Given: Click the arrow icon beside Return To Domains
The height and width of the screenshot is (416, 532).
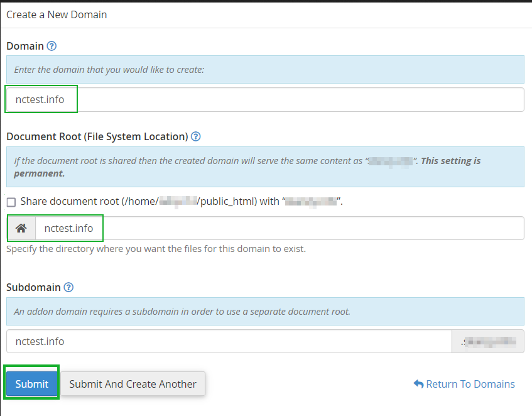Looking at the screenshot, I should tap(418, 384).
